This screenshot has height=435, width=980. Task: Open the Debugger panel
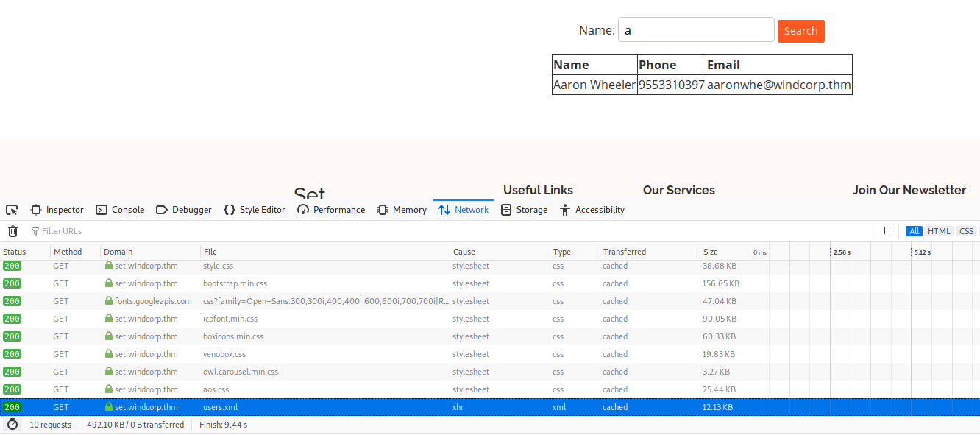click(184, 210)
